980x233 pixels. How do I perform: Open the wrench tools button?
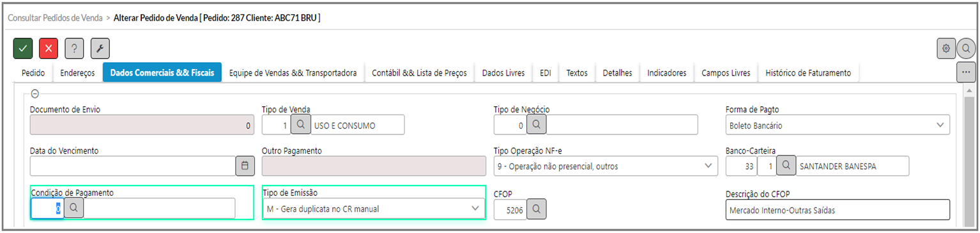[x=100, y=48]
